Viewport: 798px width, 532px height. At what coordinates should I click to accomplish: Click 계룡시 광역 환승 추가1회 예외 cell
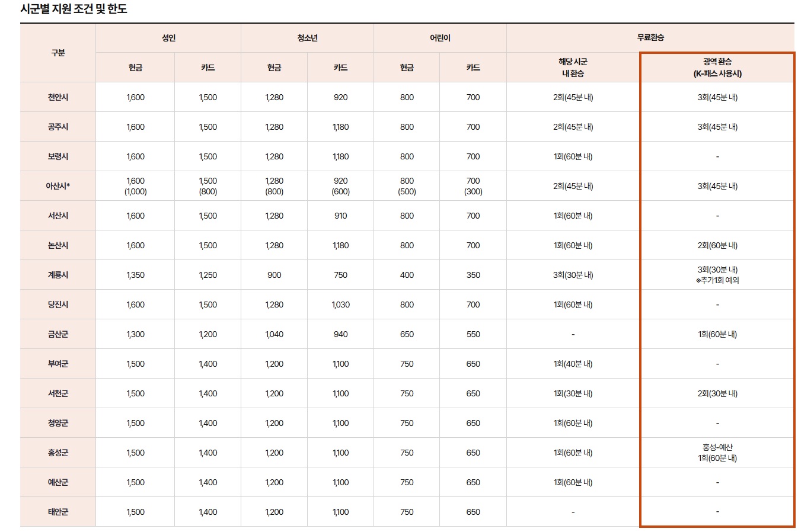717,275
